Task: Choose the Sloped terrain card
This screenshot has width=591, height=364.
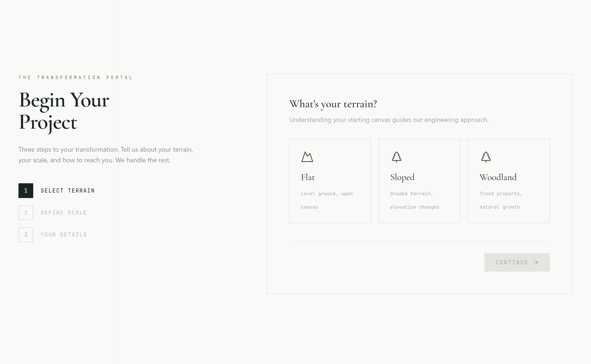Action: (419, 181)
